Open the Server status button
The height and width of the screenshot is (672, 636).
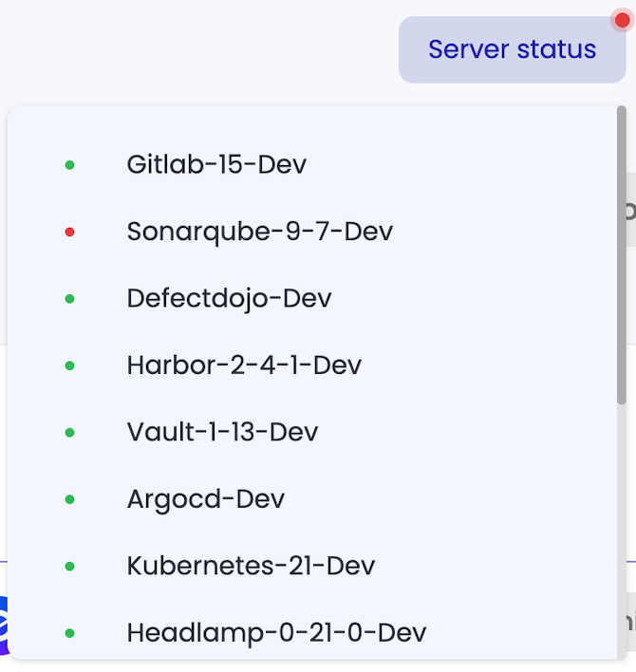tap(513, 49)
